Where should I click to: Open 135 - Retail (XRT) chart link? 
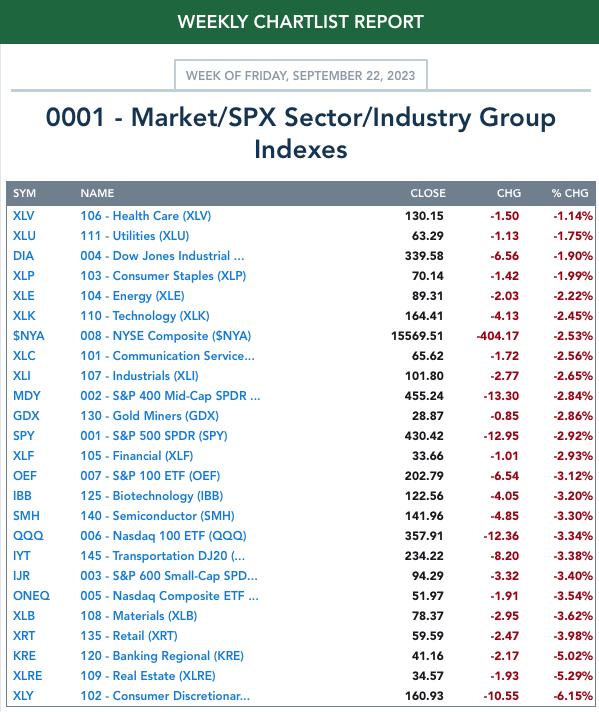tap(129, 635)
